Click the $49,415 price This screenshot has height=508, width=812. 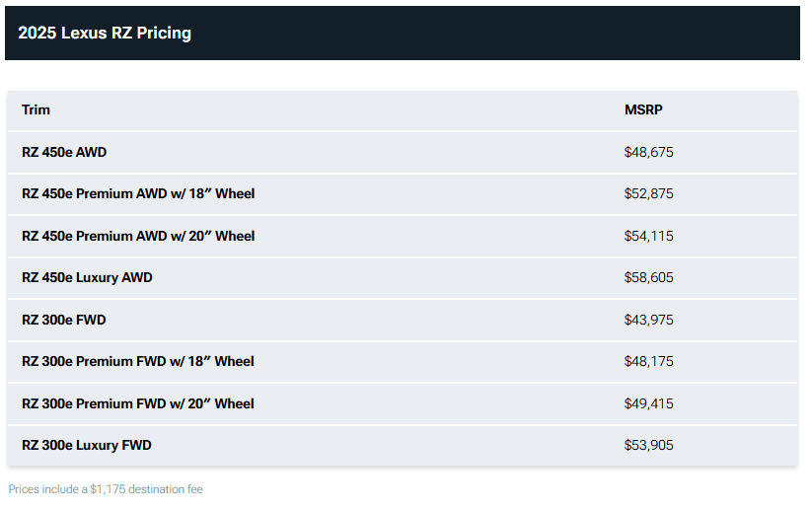tap(648, 403)
